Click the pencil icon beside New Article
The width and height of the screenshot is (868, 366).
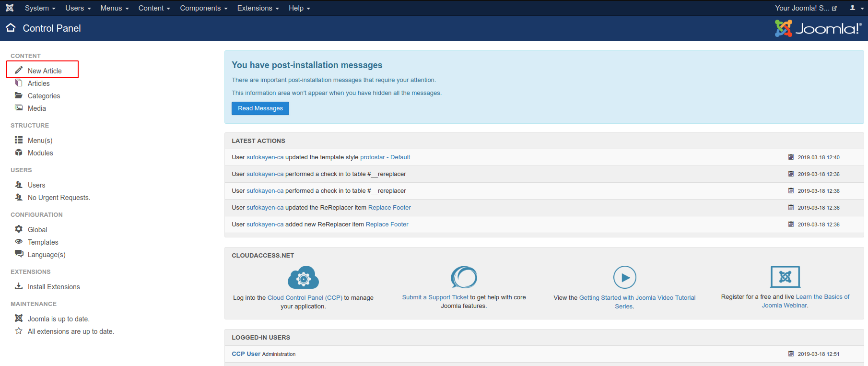[x=19, y=70]
